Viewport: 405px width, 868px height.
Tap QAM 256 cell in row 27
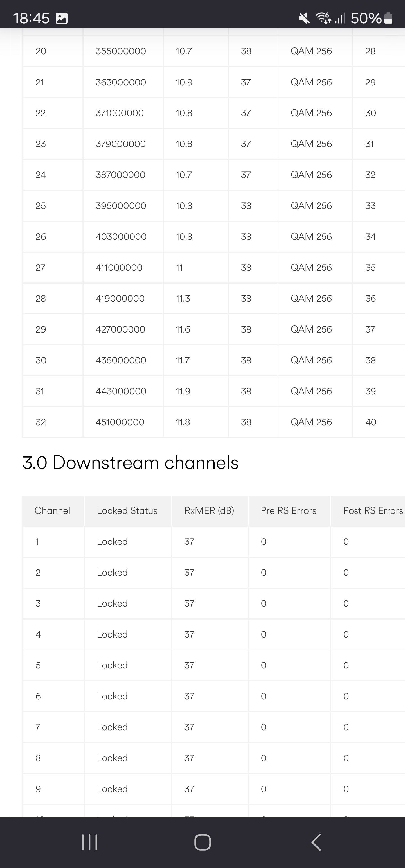311,268
